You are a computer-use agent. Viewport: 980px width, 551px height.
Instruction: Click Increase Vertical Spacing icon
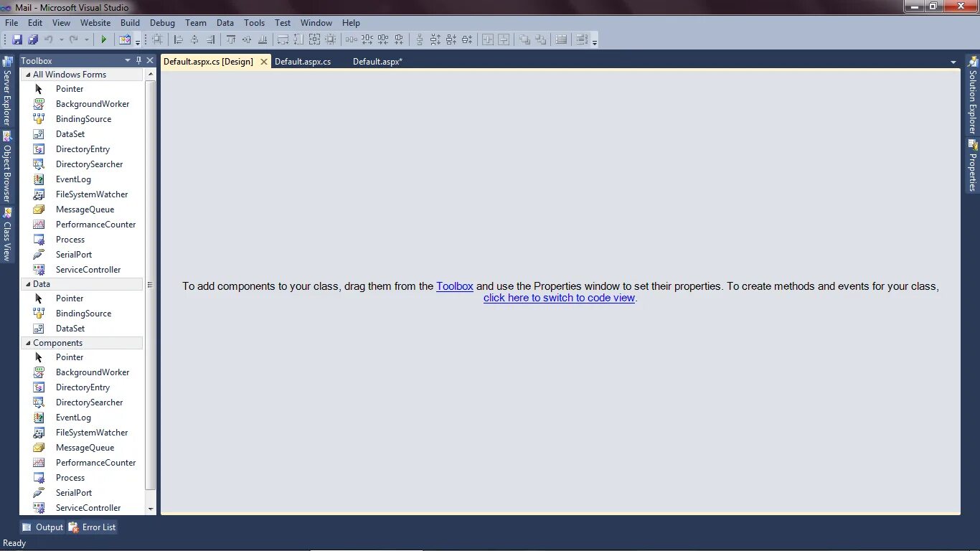pyautogui.click(x=435, y=39)
